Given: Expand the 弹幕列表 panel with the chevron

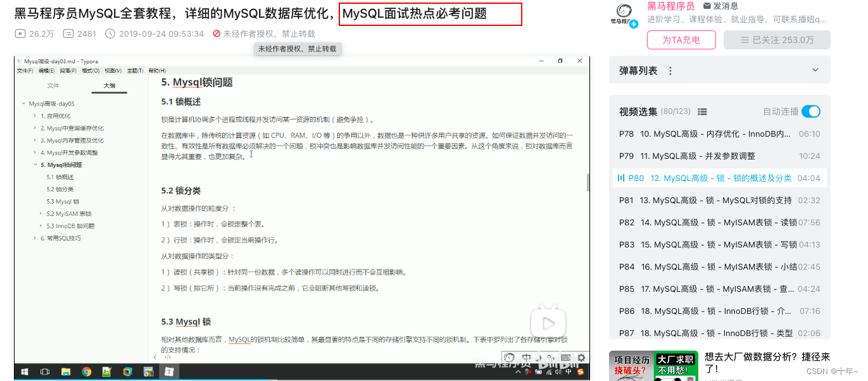Looking at the screenshot, I should click(x=815, y=70).
